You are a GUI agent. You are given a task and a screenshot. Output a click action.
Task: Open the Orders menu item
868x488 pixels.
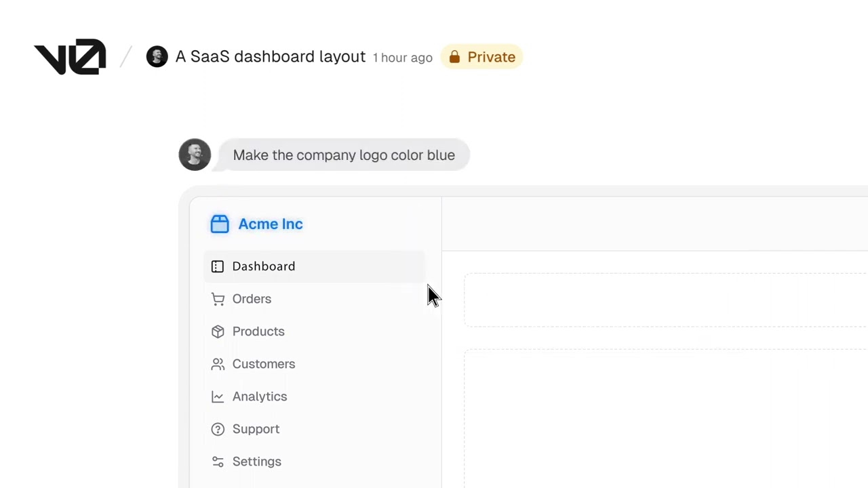pyautogui.click(x=252, y=299)
